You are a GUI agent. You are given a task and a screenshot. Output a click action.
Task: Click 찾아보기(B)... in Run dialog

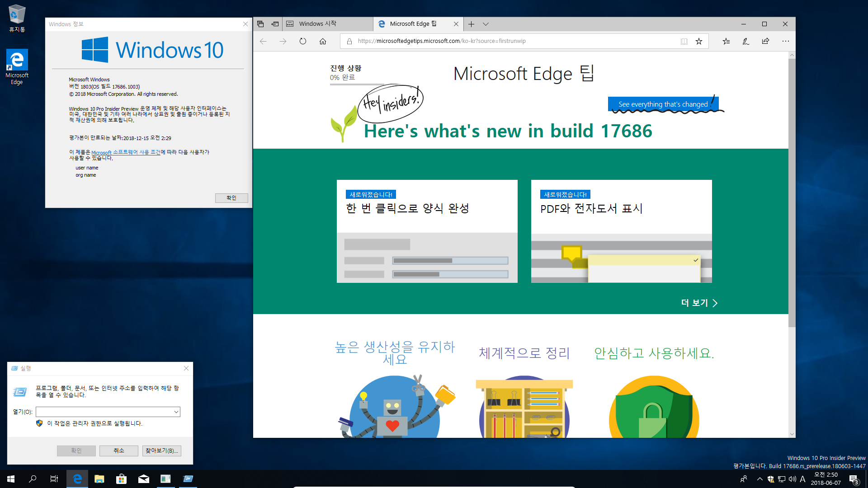pyautogui.click(x=162, y=450)
